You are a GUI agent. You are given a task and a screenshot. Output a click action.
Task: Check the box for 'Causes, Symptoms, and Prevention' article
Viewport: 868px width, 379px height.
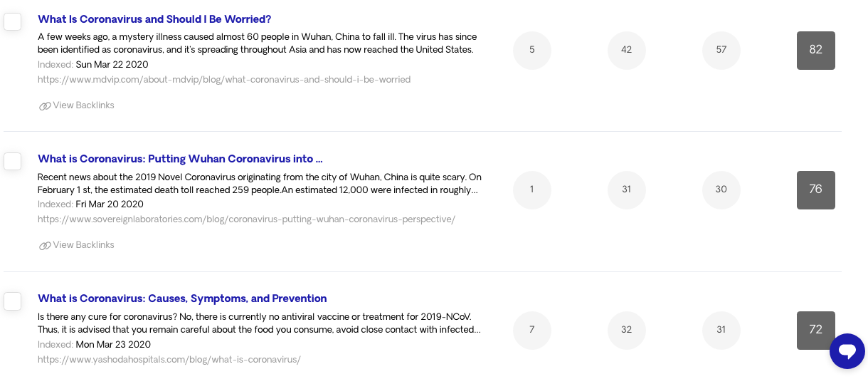click(x=12, y=301)
